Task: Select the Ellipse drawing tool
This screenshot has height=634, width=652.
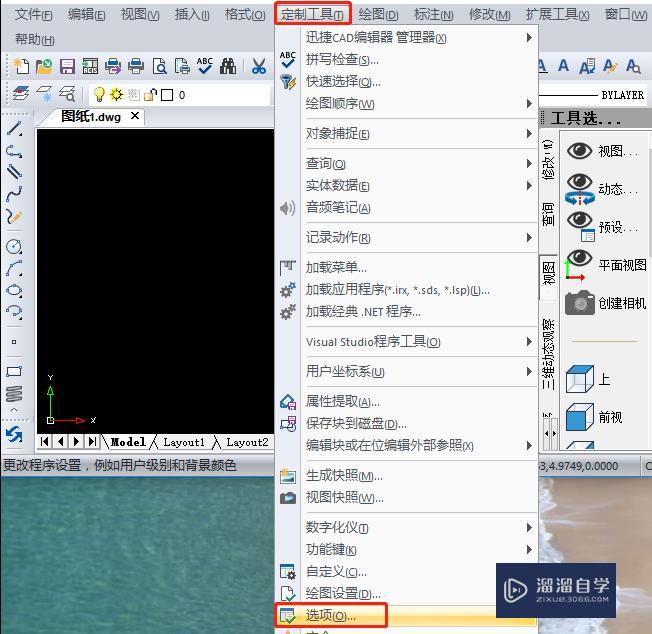Action: [14, 290]
